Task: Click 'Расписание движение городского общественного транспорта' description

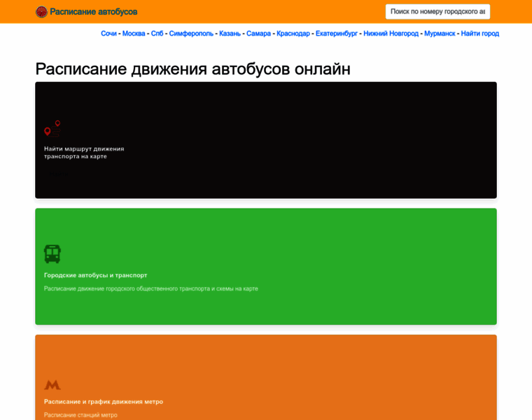Action: [x=150, y=288]
